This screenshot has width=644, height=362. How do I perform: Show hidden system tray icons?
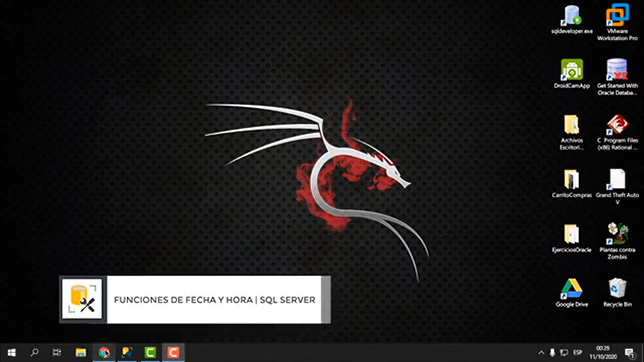[541, 353]
